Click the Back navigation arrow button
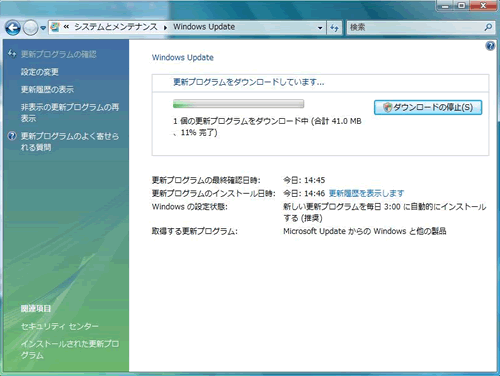The image size is (500, 376). pyautogui.click(x=13, y=27)
